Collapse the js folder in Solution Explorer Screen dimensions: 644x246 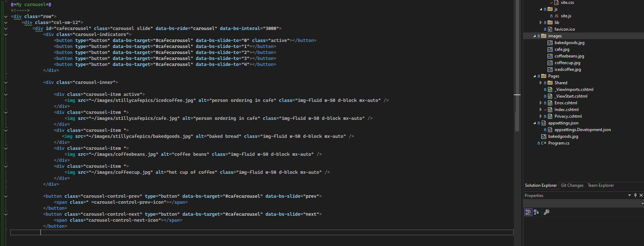tap(541, 9)
